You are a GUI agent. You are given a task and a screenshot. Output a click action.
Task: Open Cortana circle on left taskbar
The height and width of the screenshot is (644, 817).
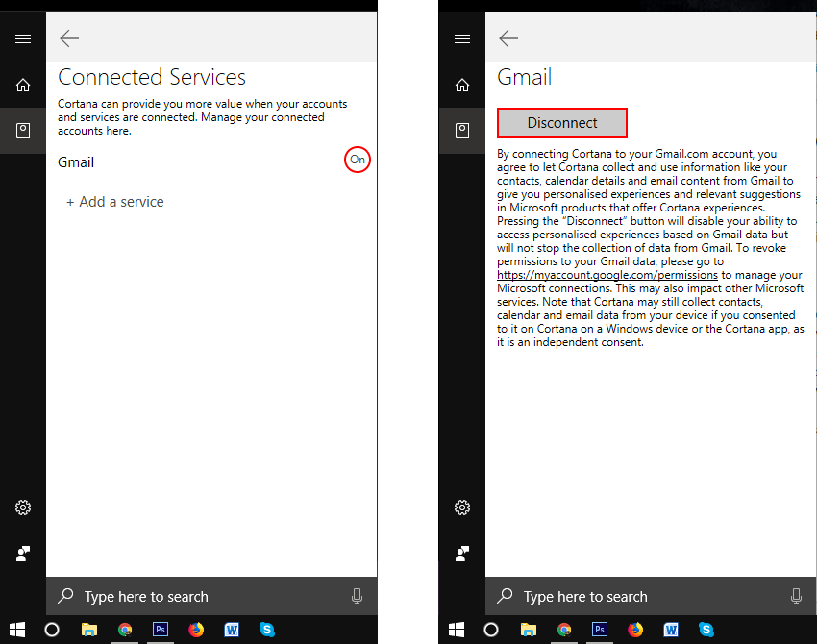pyautogui.click(x=52, y=630)
